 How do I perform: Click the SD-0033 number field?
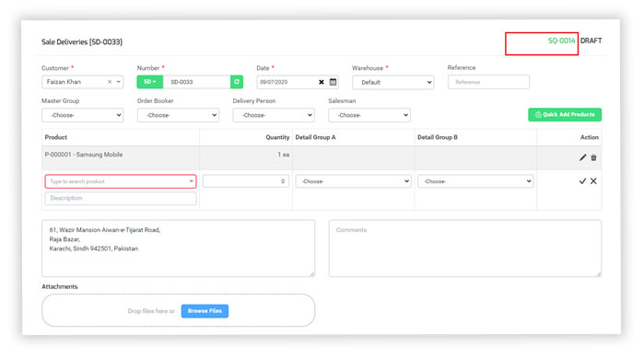(197, 82)
